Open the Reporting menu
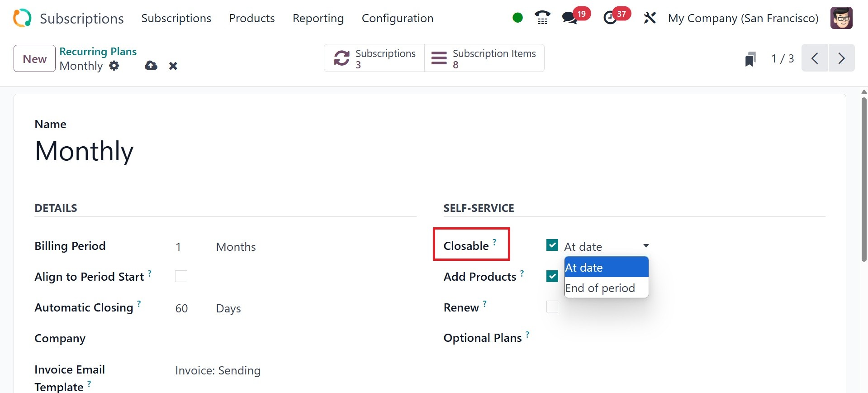 (x=318, y=18)
